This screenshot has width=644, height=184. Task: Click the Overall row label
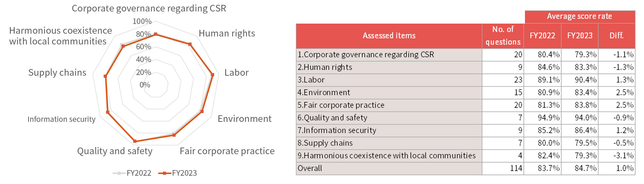pyautogui.click(x=310, y=168)
